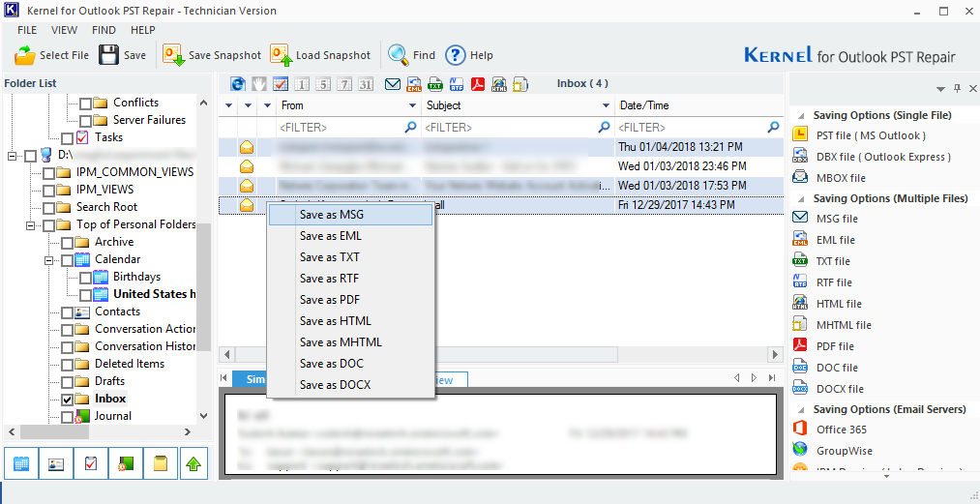Click the 5-day calendar view icon
The width and height of the screenshot is (980, 504).
(323, 84)
